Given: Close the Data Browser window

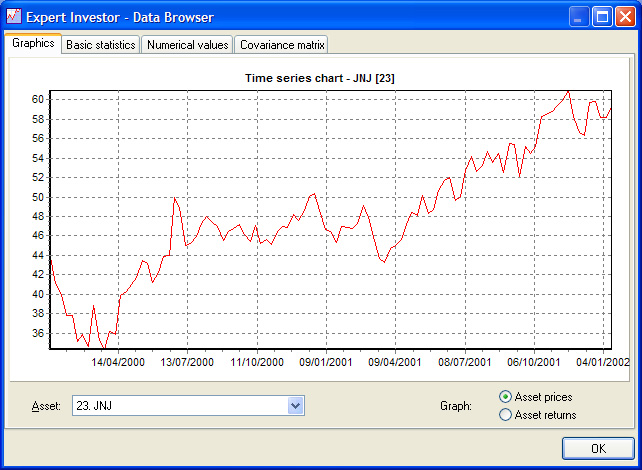Looking at the screenshot, I should tap(626, 17).
